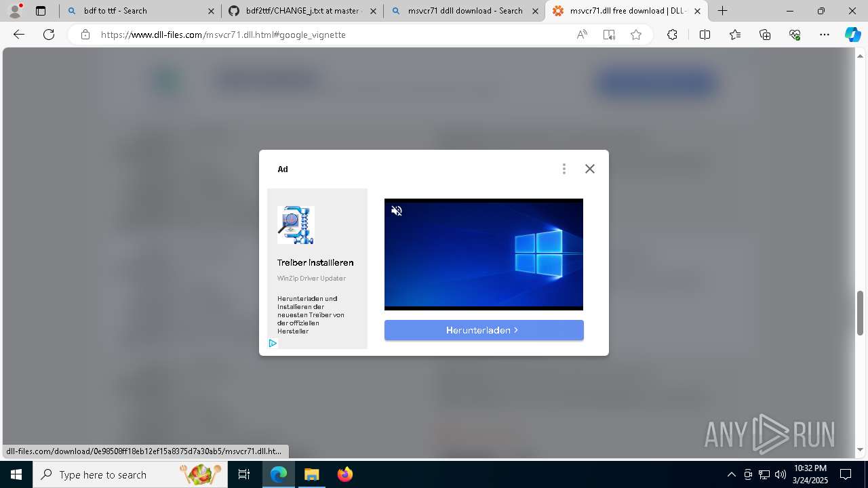Open Immersive Reader icon
The height and width of the screenshot is (488, 868).
609,35
